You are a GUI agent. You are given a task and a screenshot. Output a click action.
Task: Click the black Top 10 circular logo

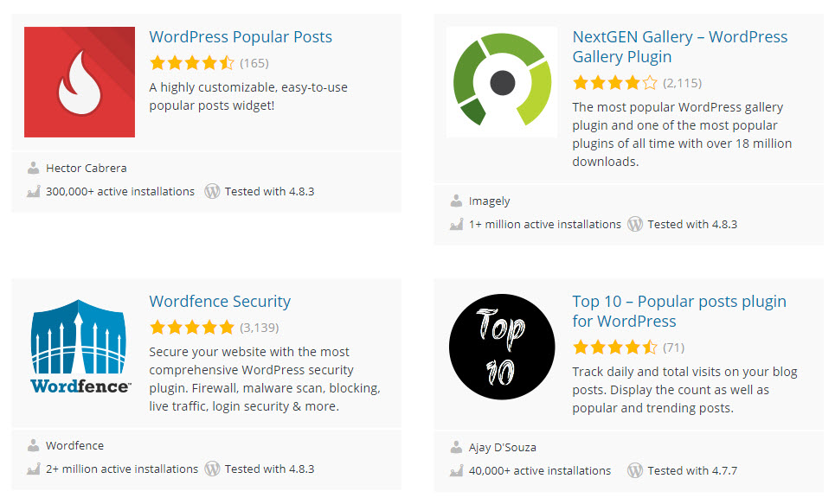[502, 347]
